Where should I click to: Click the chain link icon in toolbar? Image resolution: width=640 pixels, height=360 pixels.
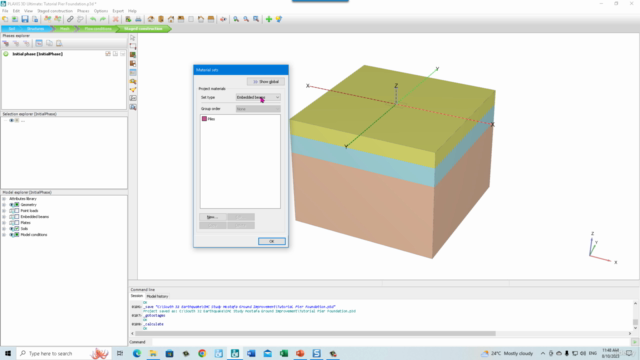point(70,19)
